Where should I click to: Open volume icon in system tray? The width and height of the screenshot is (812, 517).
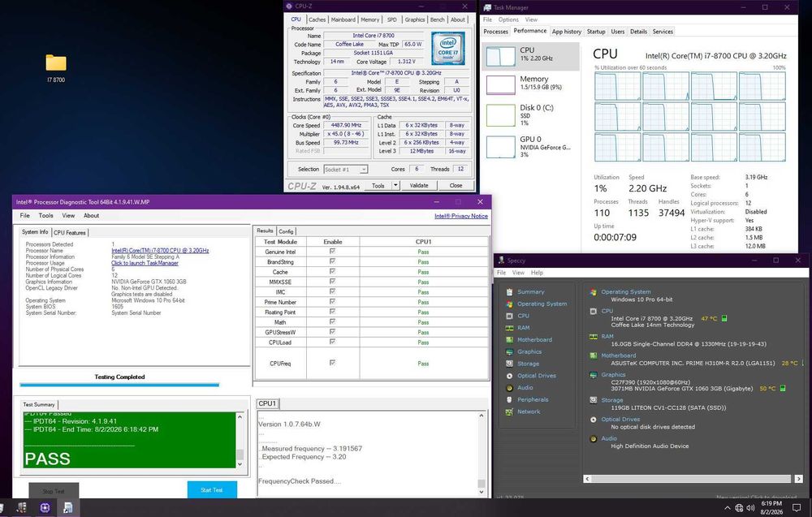pyautogui.click(x=750, y=508)
